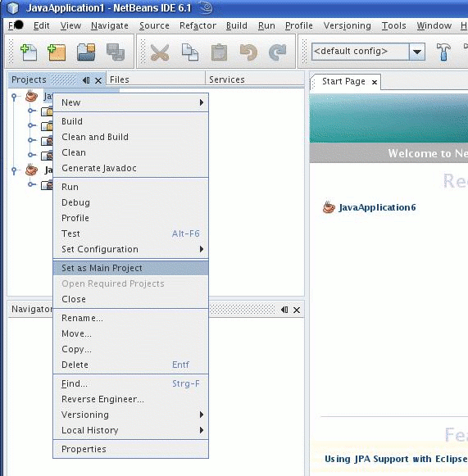Minimize the Projects panel with its icon
The height and width of the screenshot is (476, 468).
[x=86, y=80]
